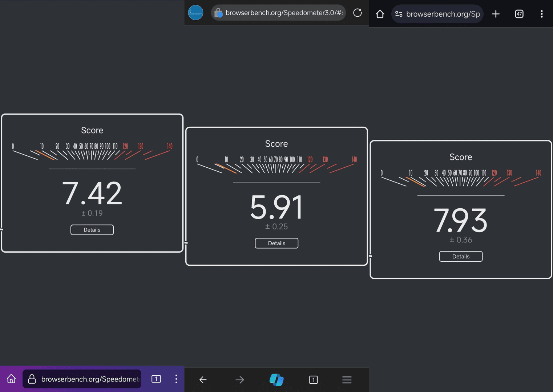Screen dimensions: 553x392
Task: Open the three-dot menu in the purple bar
Action: [x=176, y=379]
